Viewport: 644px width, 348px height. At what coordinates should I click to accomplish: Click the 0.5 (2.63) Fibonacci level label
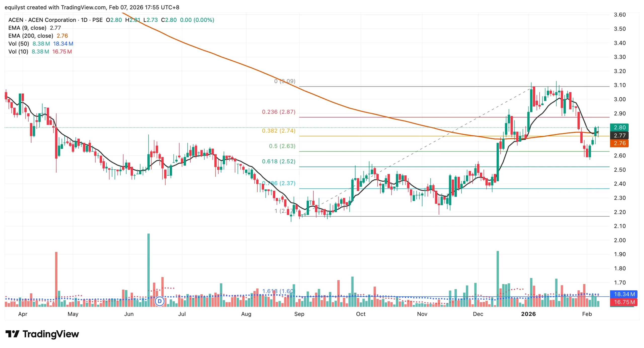(282, 146)
